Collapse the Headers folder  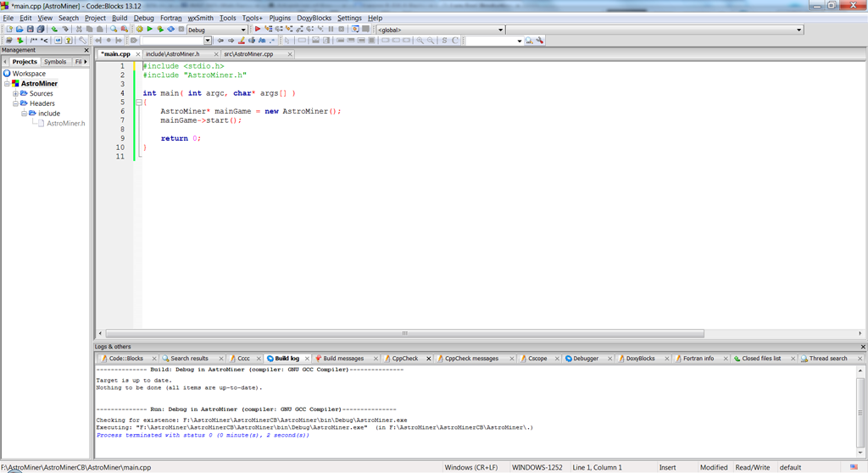(15, 103)
